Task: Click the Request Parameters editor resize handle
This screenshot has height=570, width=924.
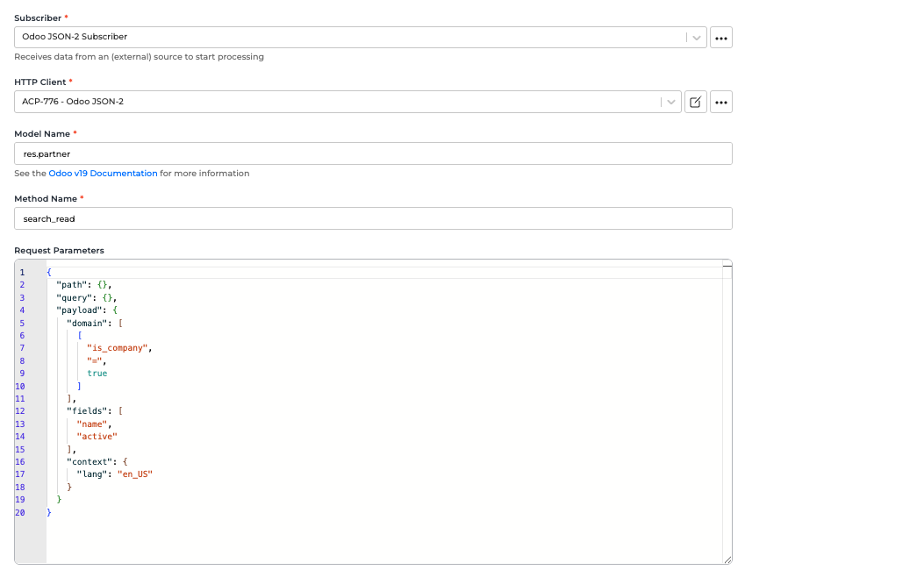Action: (x=727, y=559)
